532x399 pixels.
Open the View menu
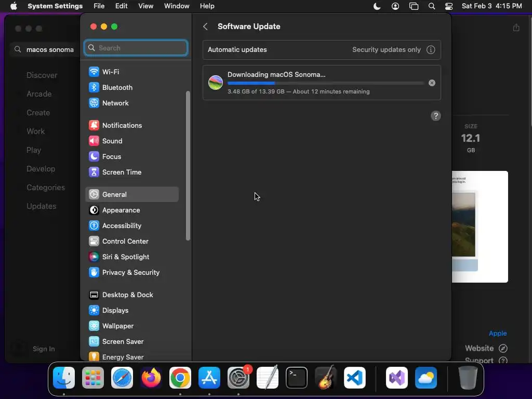pyautogui.click(x=146, y=6)
